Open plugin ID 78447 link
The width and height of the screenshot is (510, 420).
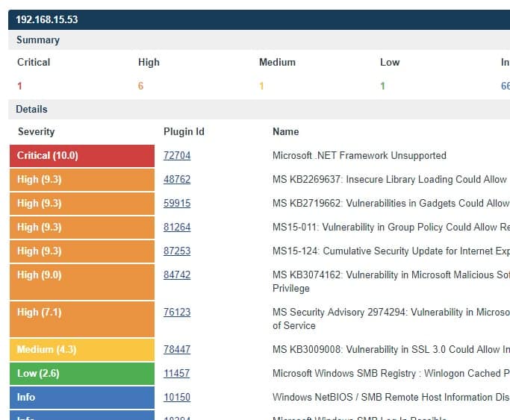tap(177, 350)
